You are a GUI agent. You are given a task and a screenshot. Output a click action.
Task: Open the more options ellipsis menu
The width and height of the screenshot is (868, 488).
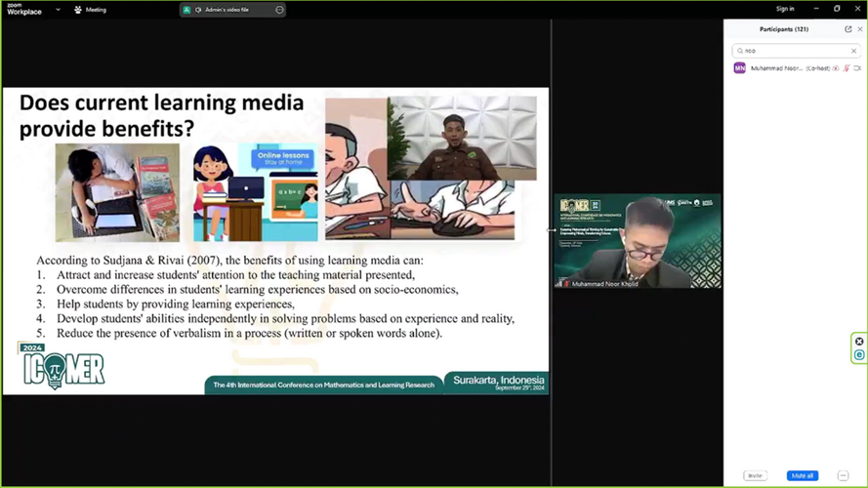(x=843, y=475)
